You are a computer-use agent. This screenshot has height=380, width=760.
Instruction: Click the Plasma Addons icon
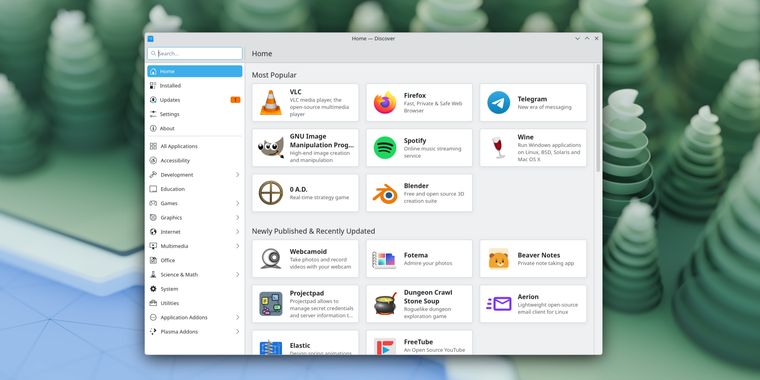coord(153,332)
